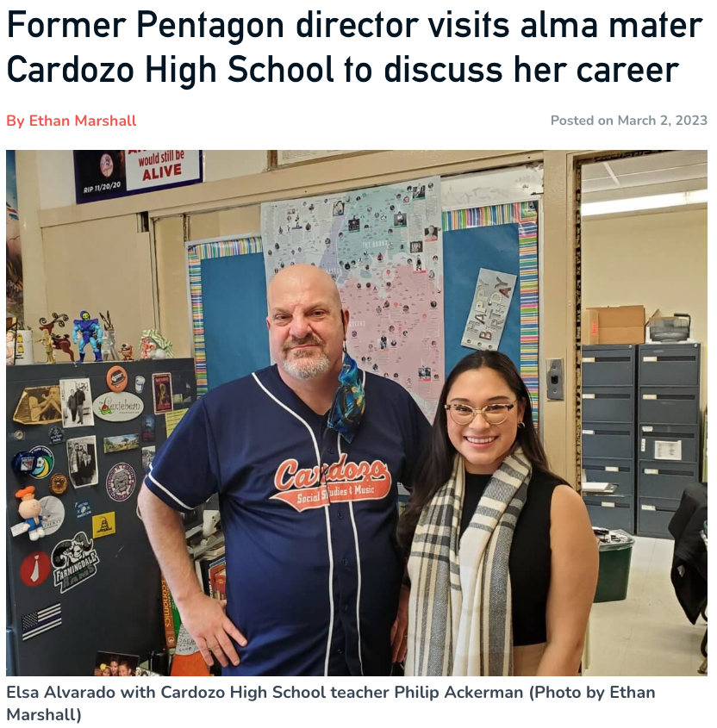
Task: Click the woman's tortoiseshell eyeglasses
Action: point(480,411)
